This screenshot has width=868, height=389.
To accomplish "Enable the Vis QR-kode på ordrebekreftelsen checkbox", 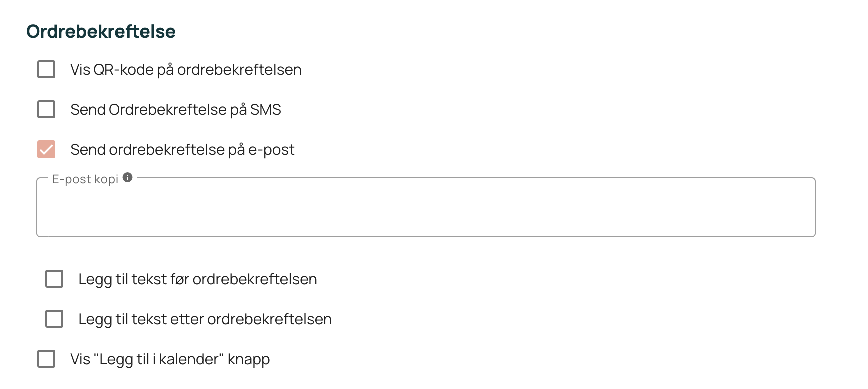I will coord(46,69).
